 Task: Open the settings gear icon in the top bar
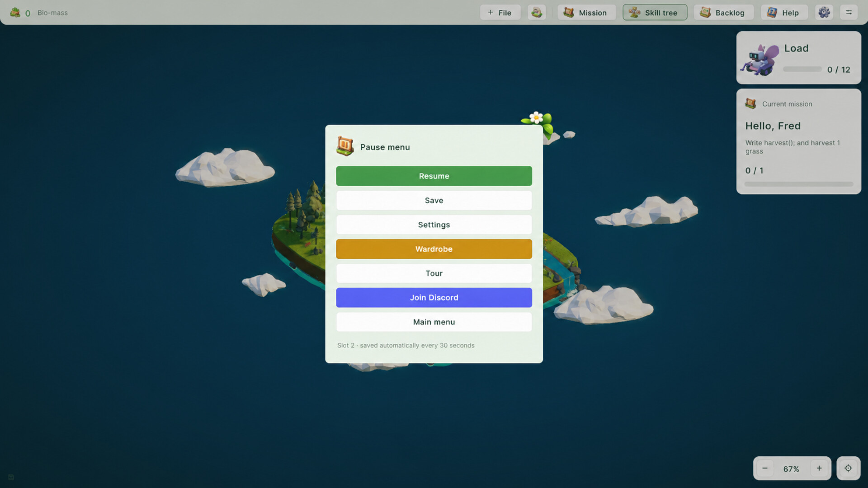pos(824,13)
